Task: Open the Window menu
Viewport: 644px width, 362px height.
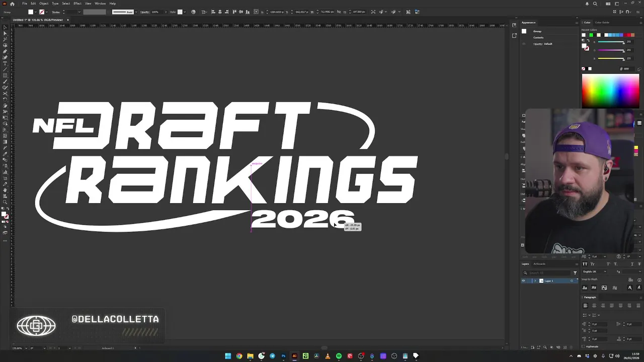Action: click(x=100, y=4)
